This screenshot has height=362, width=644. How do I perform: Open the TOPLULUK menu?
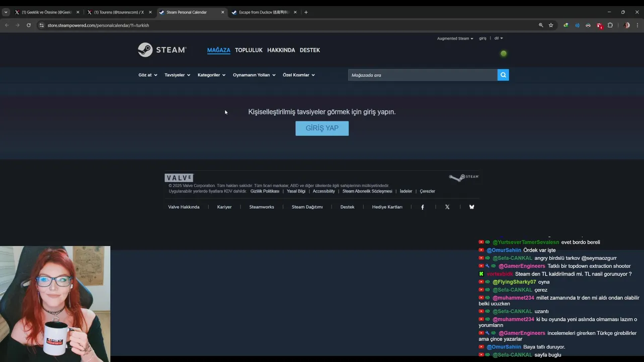click(249, 50)
